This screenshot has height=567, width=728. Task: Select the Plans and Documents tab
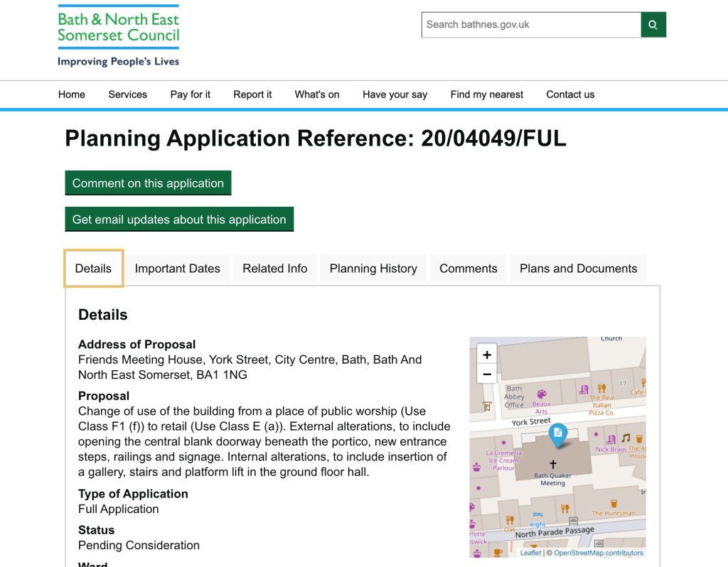(x=578, y=269)
